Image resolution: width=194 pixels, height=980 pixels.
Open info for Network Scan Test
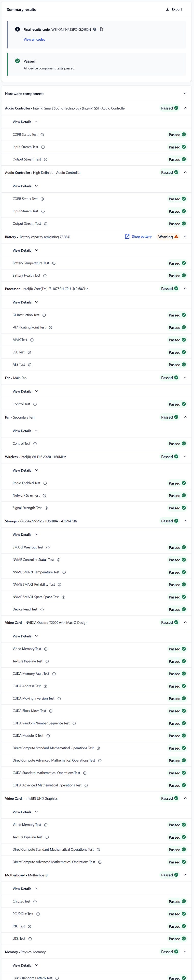pos(44,496)
